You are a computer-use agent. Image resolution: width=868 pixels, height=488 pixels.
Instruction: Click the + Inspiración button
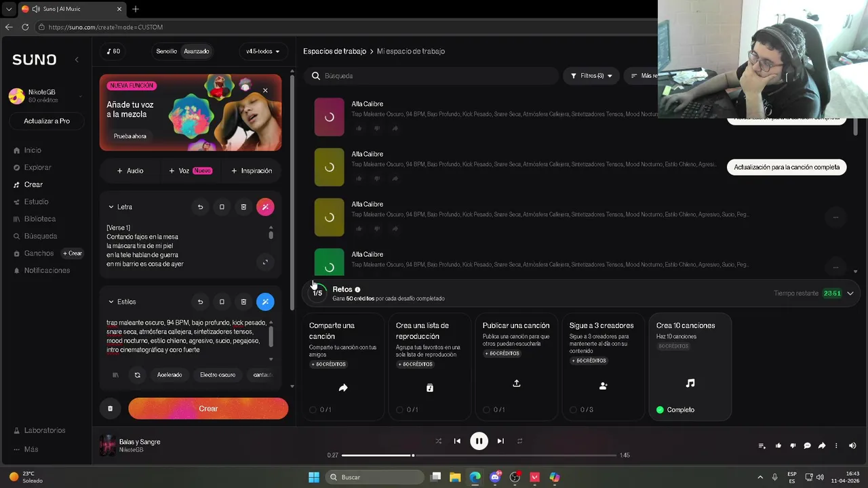pyautogui.click(x=252, y=171)
